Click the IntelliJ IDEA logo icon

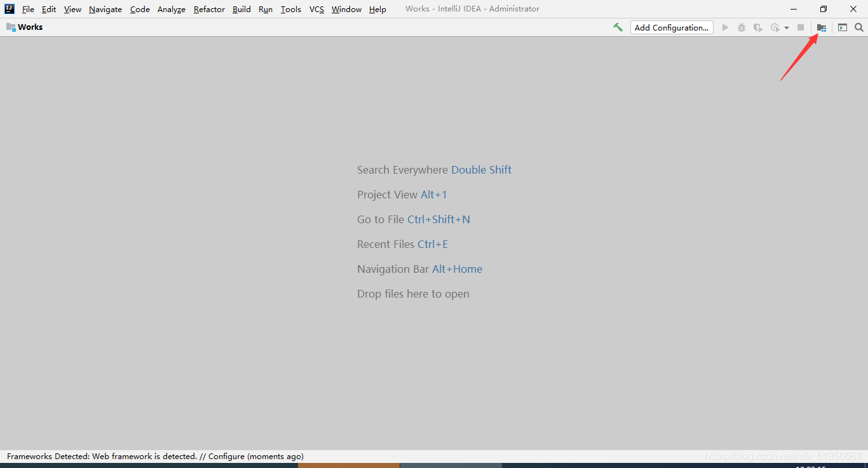click(x=10, y=9)
